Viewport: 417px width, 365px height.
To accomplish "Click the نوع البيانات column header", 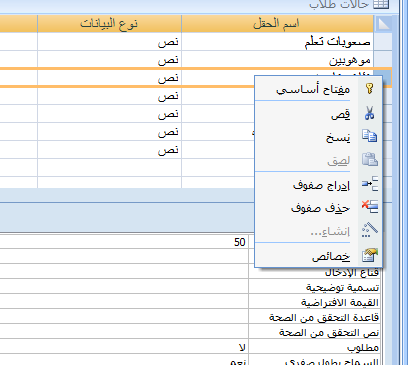I will 109,24.
